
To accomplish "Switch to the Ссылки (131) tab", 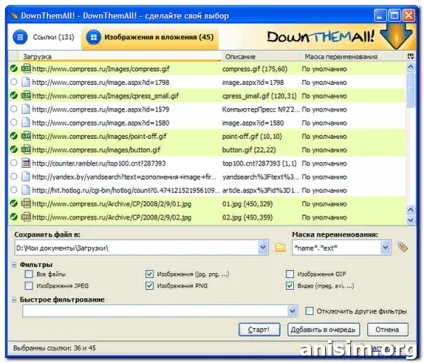I will point(43,37).
